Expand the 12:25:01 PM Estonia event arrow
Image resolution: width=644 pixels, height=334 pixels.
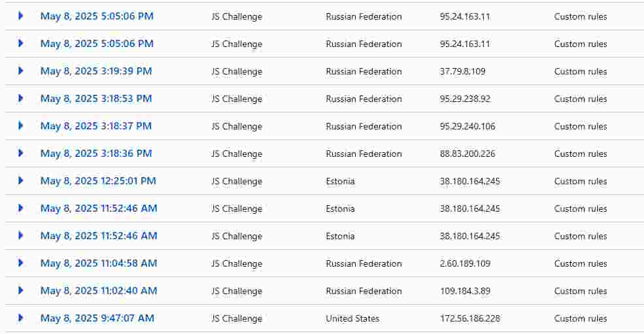click(x=20, y=181)
